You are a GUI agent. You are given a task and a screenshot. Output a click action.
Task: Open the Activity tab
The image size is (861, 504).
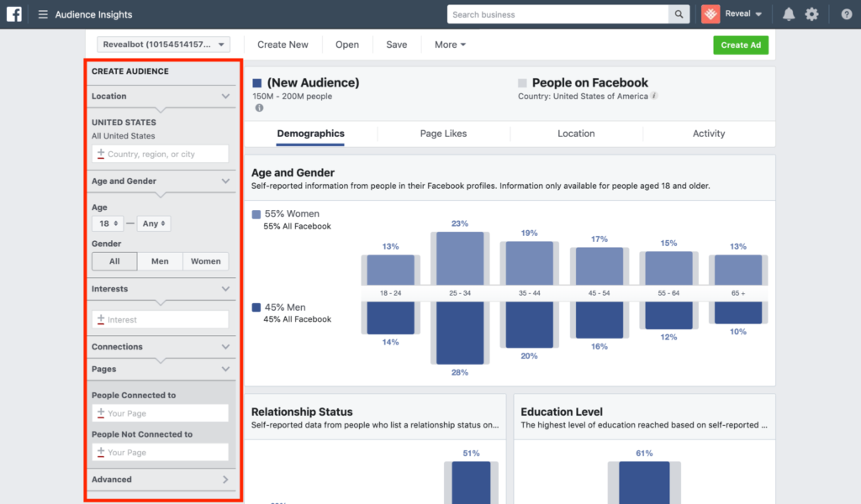pos(709,134)
